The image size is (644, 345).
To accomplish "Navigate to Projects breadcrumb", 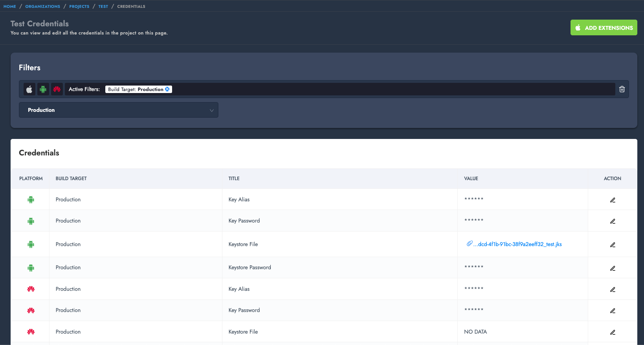I will click(79, 6).
